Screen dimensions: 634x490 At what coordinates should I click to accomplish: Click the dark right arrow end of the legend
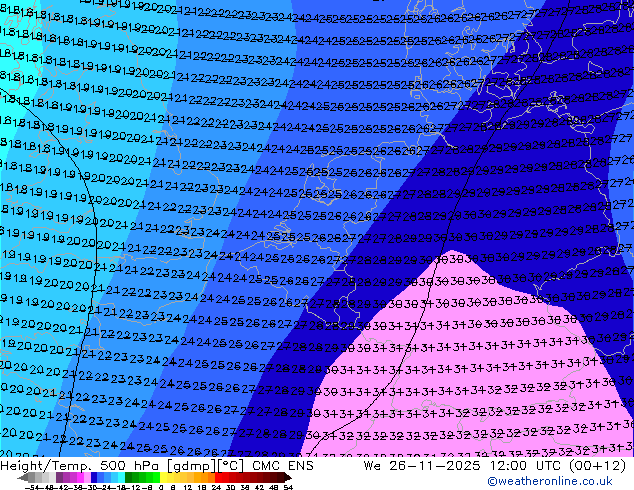pyautogui.click(x=288, y=477)
